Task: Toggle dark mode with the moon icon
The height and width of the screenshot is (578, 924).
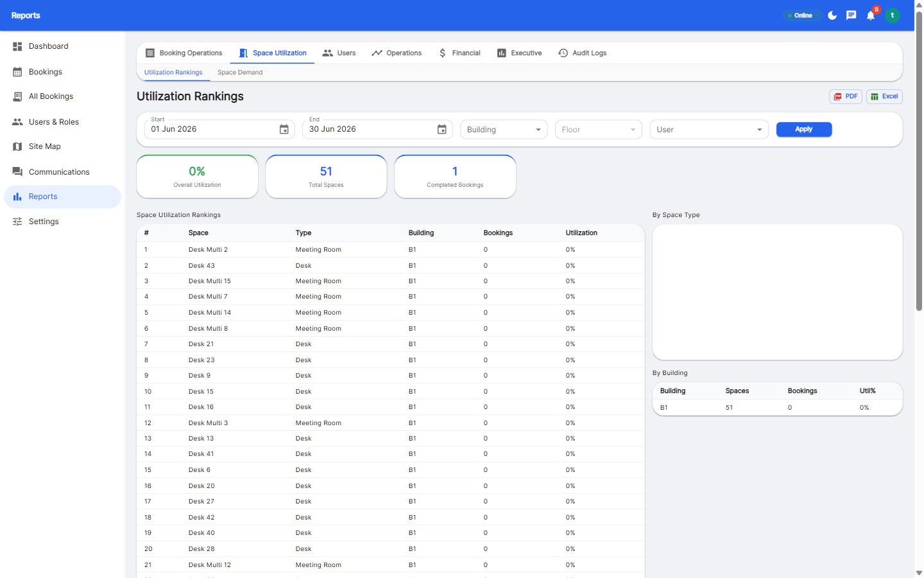Action: point(832,15)
